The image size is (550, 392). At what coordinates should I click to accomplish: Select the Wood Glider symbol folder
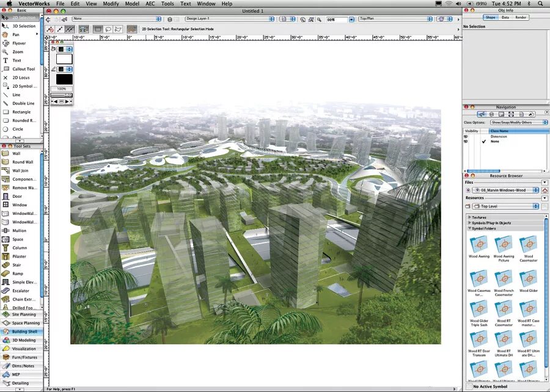click(529, 281)
